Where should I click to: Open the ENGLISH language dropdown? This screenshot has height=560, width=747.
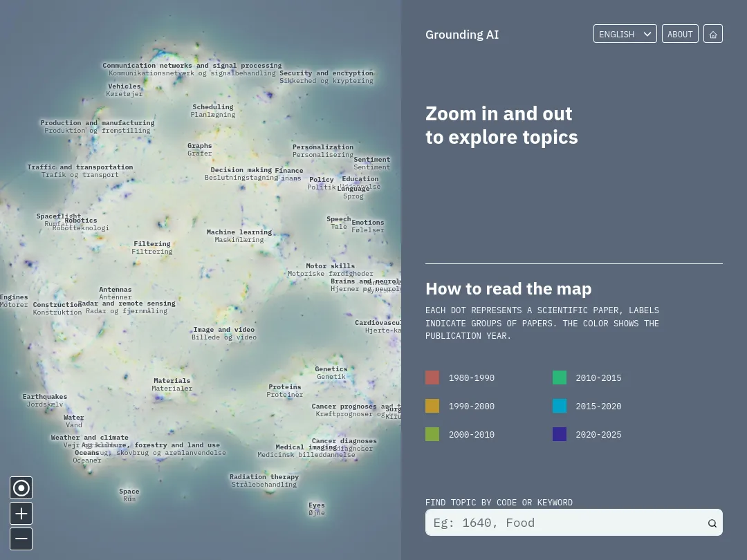[625, 34]
